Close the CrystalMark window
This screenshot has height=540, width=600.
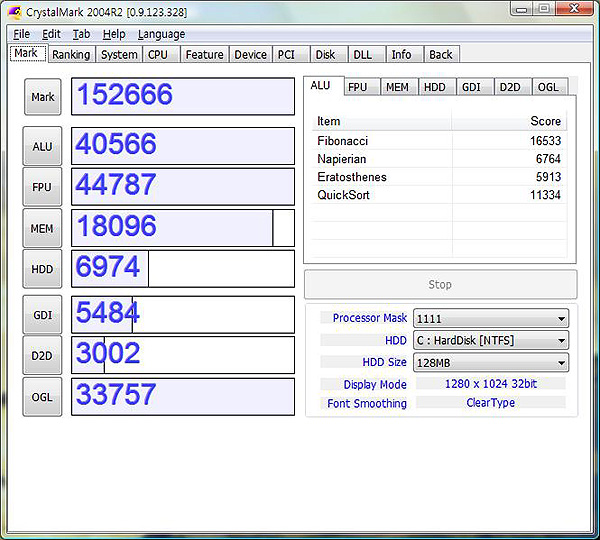574,8
